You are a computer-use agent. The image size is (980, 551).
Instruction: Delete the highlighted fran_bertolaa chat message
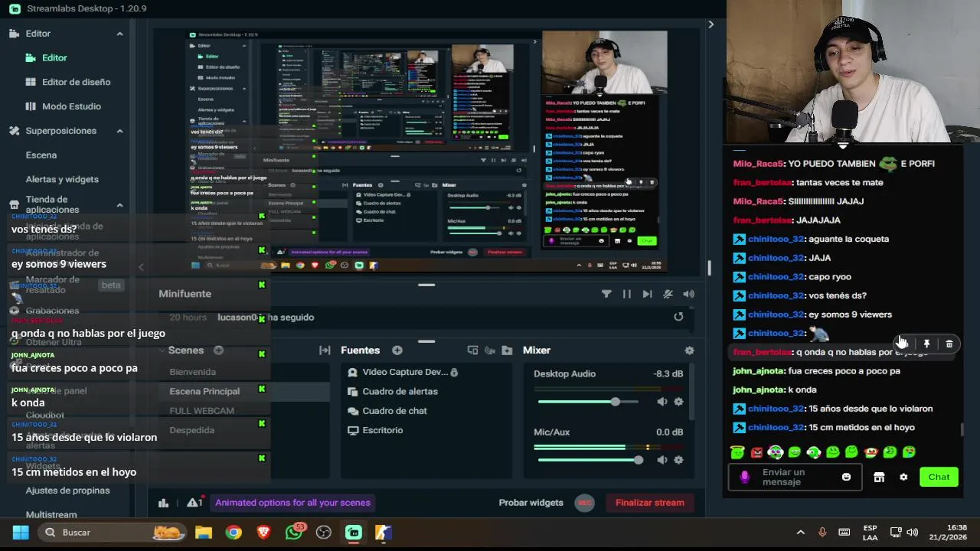click(x=949, y=344)
